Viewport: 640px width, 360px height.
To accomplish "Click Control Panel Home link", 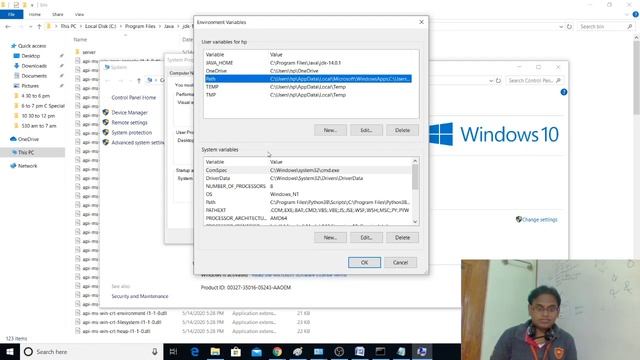I will pyautogui.click(x=133, y=98).
